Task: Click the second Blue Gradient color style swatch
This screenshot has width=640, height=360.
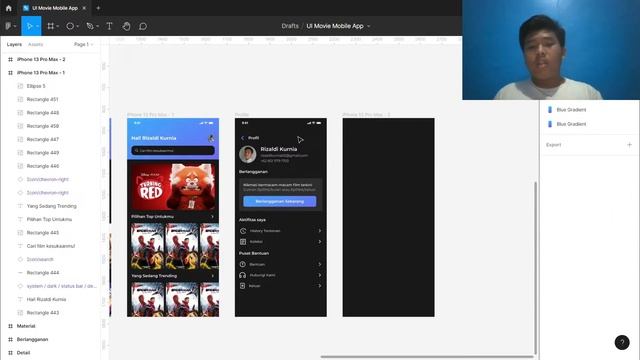Action: 550,124
